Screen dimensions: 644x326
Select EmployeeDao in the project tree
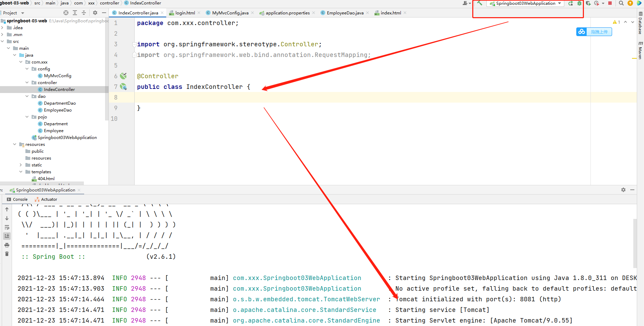point(55,110)
